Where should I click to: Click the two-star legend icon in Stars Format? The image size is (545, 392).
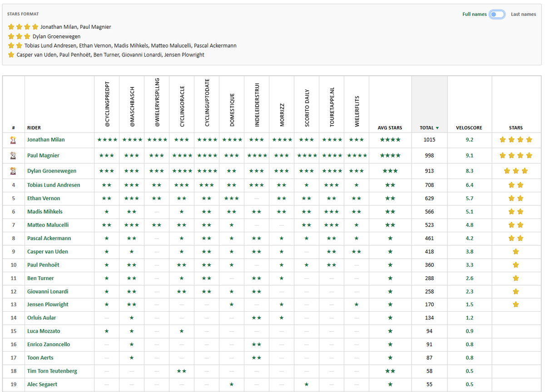pos(15,45)
